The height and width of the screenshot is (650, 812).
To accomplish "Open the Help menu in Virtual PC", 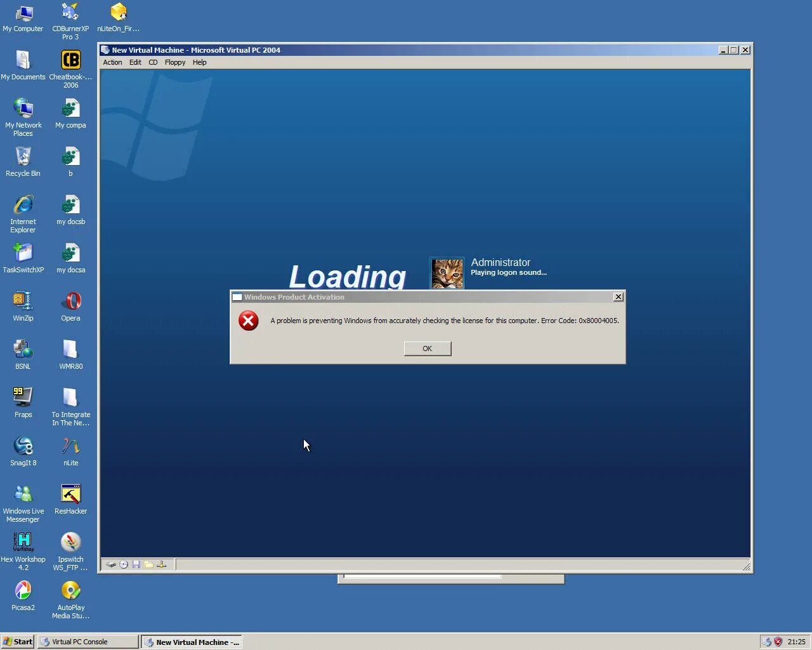I will tap(200, 62).
